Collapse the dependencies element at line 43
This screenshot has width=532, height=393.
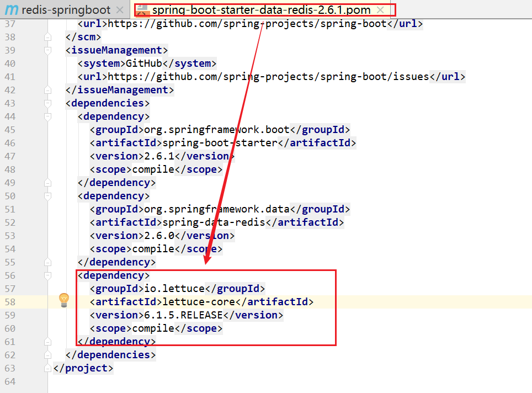[47, 103]
